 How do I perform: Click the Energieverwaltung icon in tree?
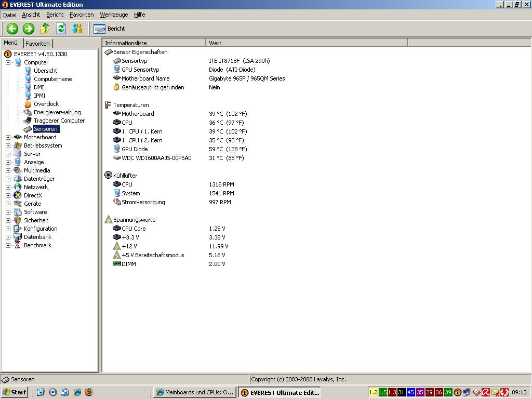(28, 112)
